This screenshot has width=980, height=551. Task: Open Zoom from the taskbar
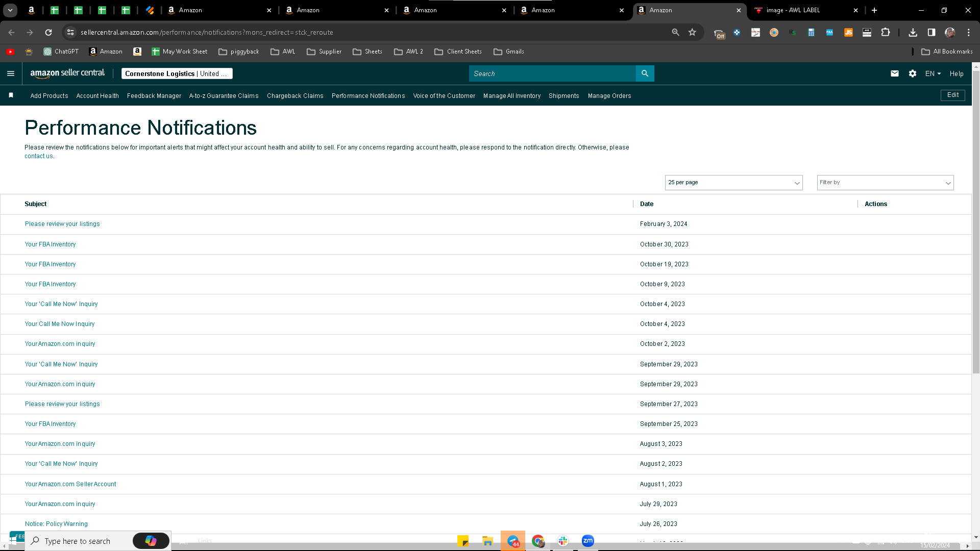(587, 541)
